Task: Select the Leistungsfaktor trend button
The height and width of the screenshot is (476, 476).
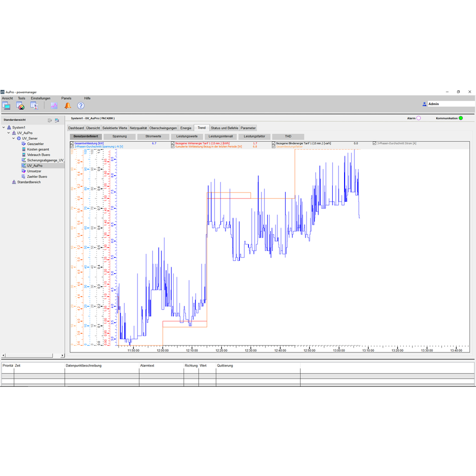Action: tap(254, 137)
